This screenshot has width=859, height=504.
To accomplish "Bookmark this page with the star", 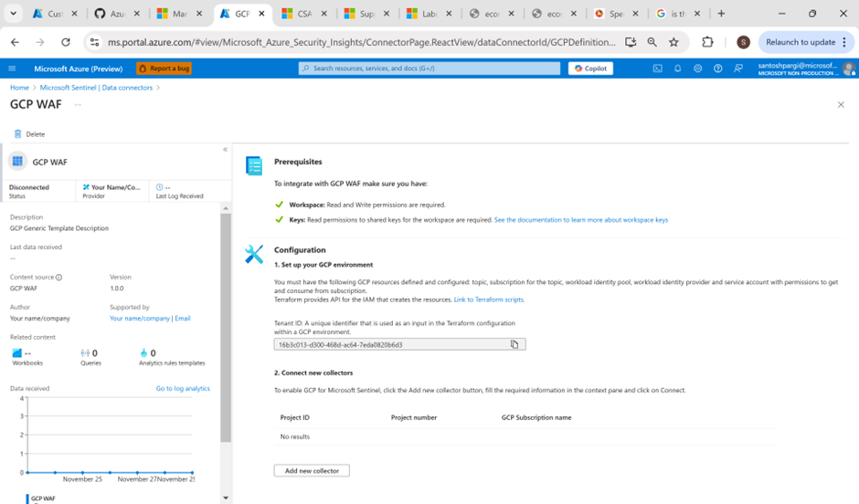I will (673, 42).
